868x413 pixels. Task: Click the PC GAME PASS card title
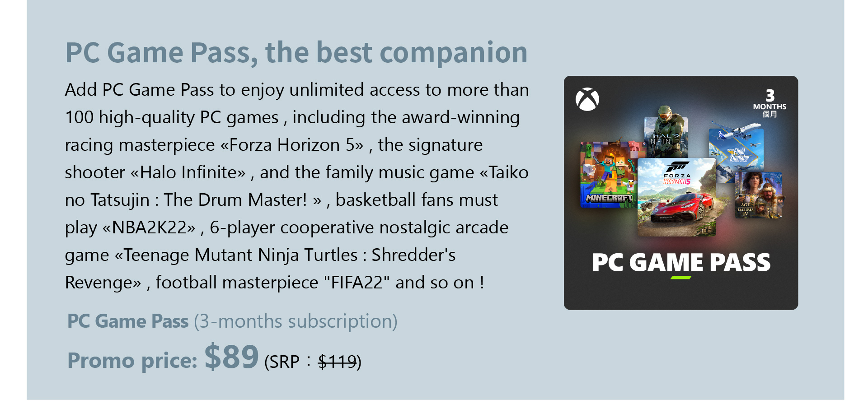(681, 263)
